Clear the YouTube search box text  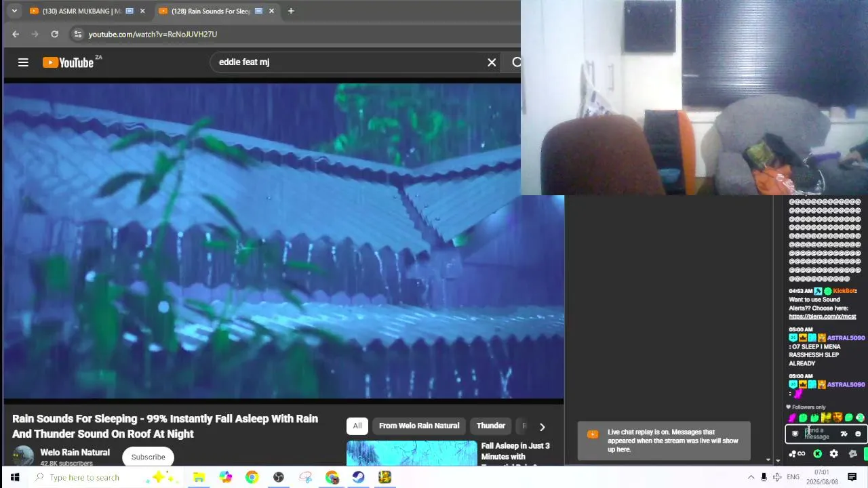(492, 62)
